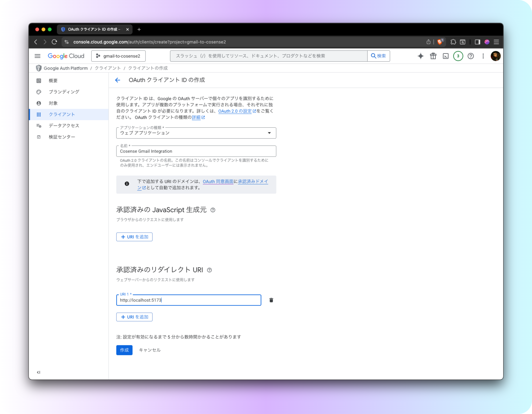Open the browser profile avatar icon
Image resolution: width=532 pixels, height=414 pixels.
tap(487, 42)
